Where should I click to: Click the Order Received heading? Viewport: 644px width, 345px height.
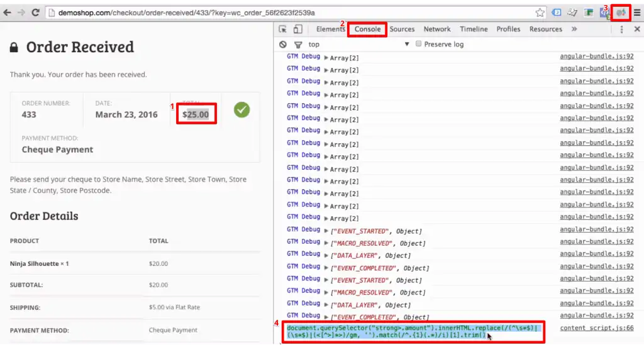tap(80, 47)
